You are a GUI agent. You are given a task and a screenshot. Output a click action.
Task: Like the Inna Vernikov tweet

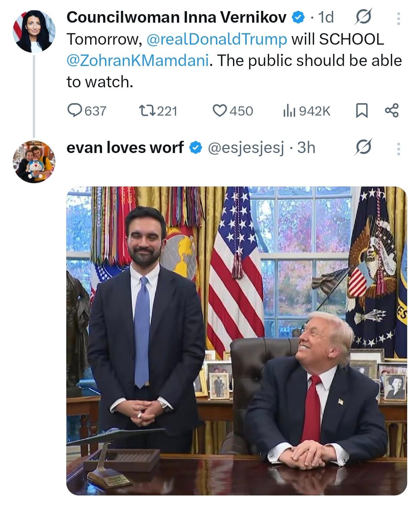pyautogui.click(x=233, y=111)
